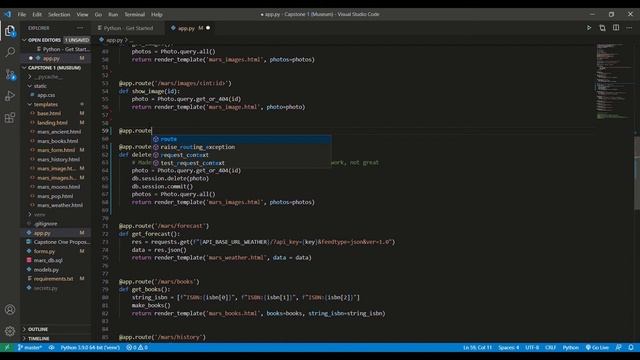
Task: Open base.html in the explorer
Action: (x=49, y=113)
